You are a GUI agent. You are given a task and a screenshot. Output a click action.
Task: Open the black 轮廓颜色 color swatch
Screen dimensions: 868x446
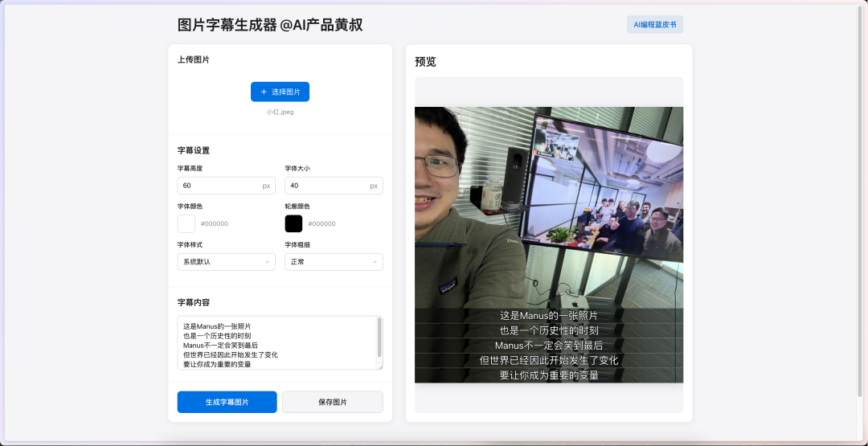click(293, 223)
